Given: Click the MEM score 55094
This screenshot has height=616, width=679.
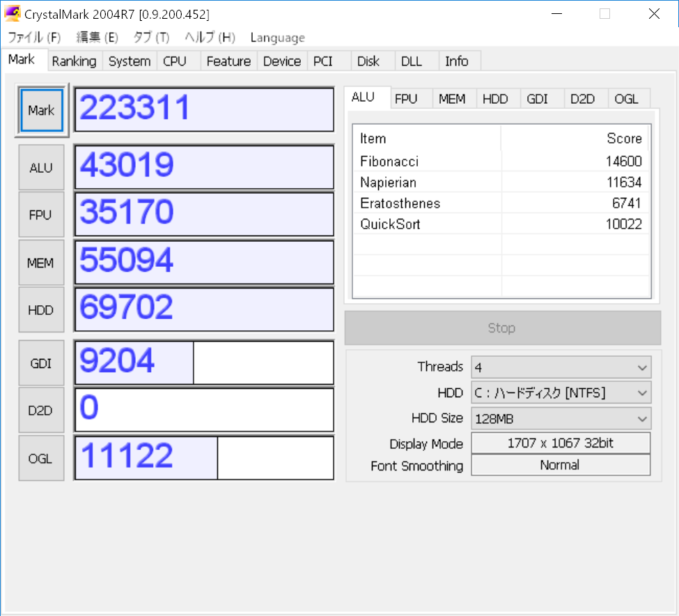Looking at the screenshot, I should 204,263.
